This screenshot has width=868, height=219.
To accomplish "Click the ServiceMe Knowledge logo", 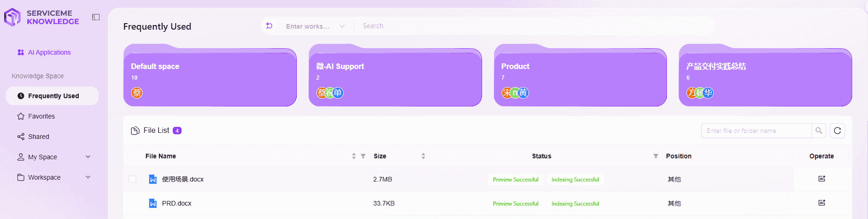I will pyautogui.click(x=42, y=17).
